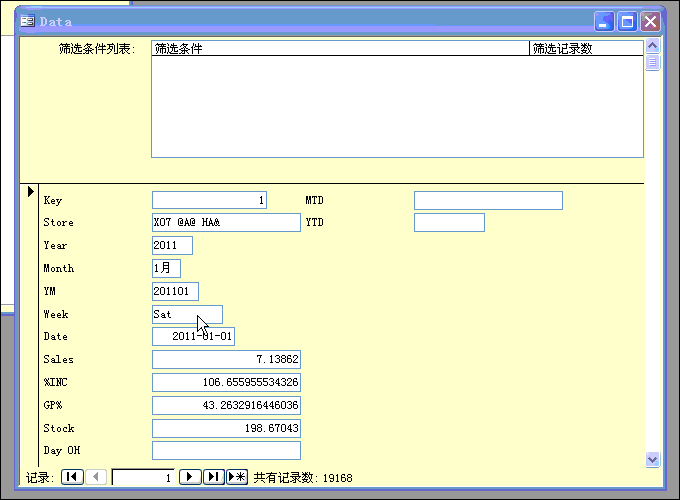
Task: Click the empty filter conditions list area
Action: (x=397, y=106)
